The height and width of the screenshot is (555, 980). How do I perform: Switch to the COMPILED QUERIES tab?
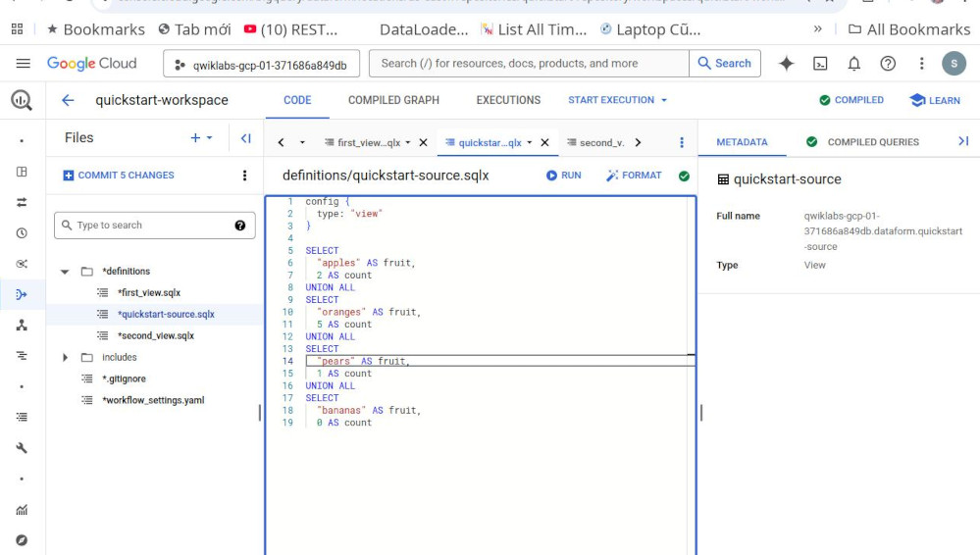(862, 142)
